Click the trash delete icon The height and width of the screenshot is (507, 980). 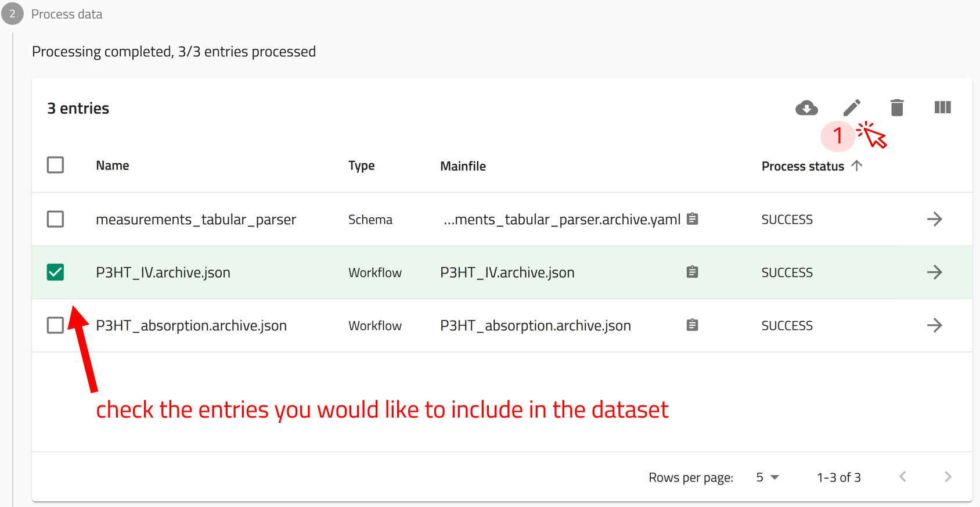(897, 107)
